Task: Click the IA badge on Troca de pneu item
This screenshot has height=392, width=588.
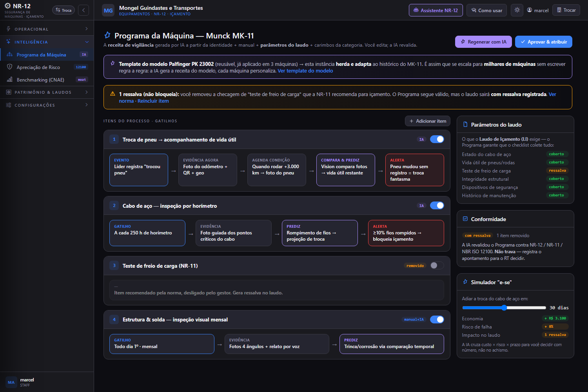Action: [x=421, y=140]
